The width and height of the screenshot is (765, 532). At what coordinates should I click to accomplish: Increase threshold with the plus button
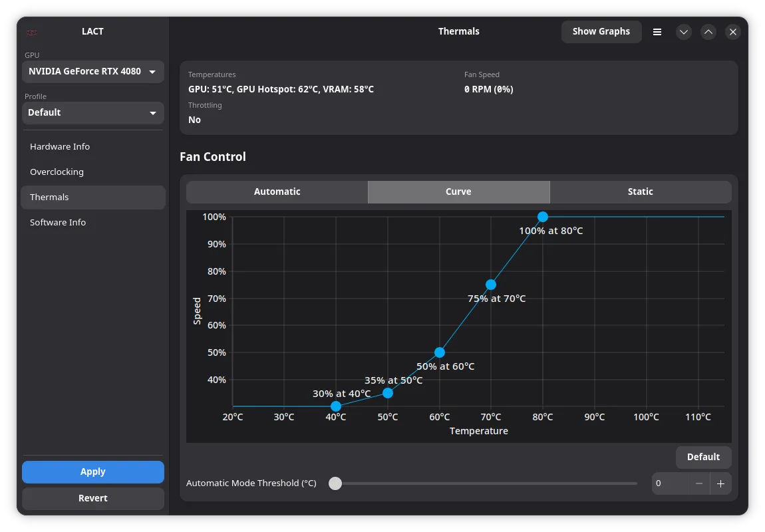[720, 483]
